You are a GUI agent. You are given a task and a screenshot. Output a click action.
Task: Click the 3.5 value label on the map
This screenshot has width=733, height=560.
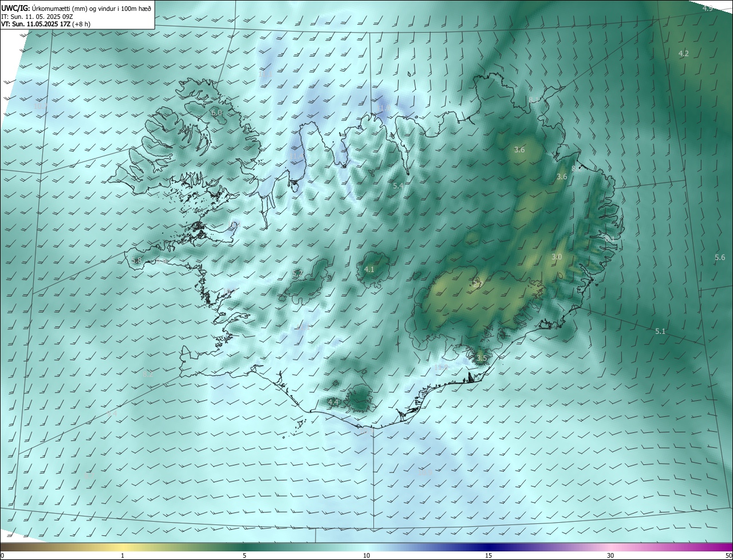481,358
